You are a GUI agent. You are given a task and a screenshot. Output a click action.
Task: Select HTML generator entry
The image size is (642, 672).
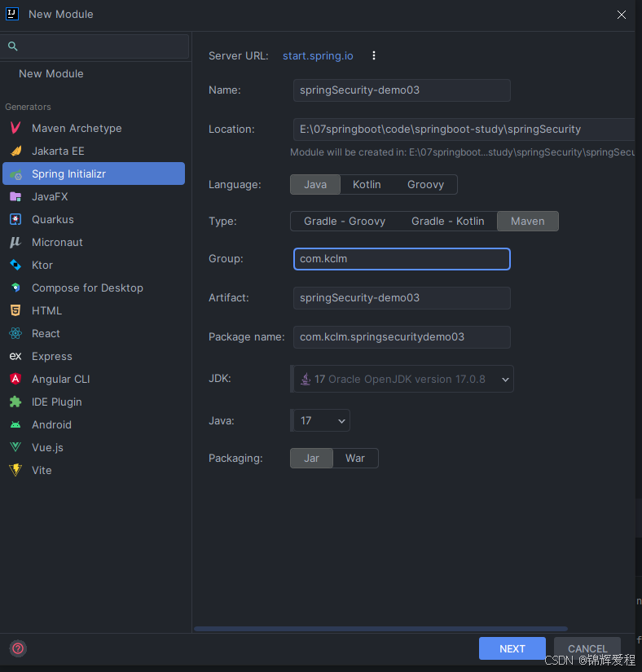94,310
